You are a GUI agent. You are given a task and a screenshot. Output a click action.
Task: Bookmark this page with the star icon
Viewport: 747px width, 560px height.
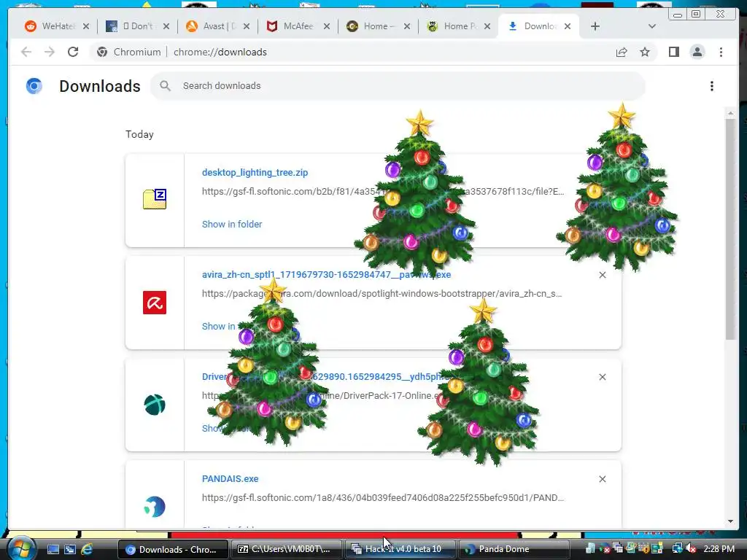pos(645,52)
